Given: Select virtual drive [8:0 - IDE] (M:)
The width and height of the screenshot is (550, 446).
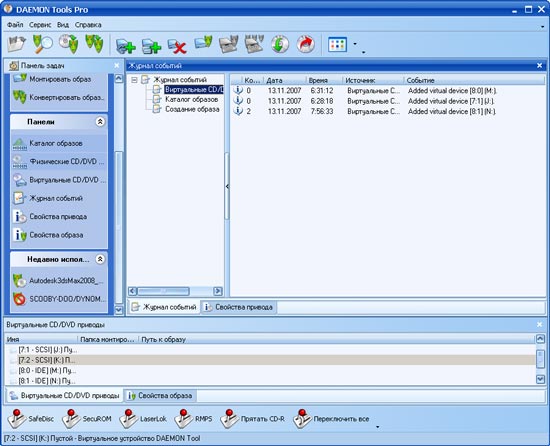Looking at the screenshot, I should pos(270,370).
